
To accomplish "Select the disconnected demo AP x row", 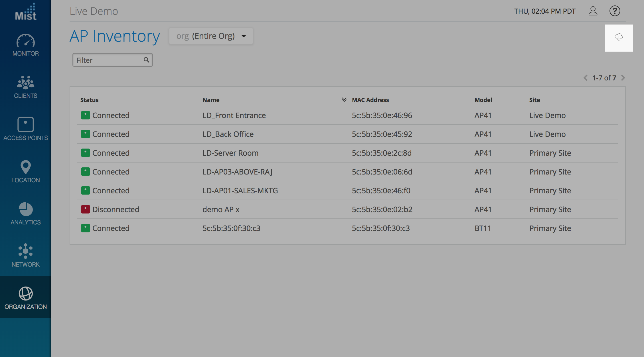I will click(x=221, y=210).
